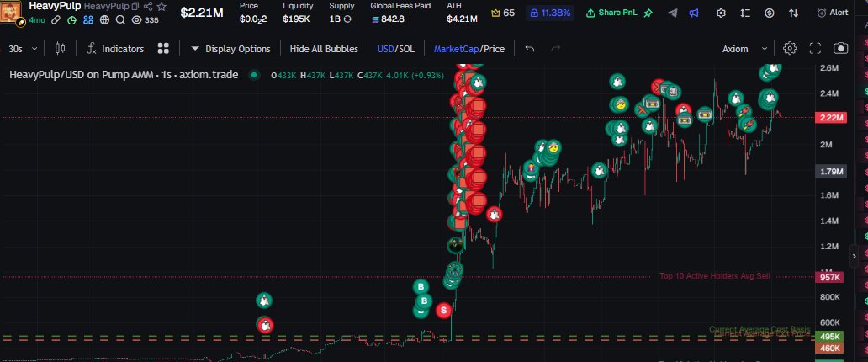Copy the HeavyPulp contract address icon
Screen dimensions: 868x362
[135, 6]
